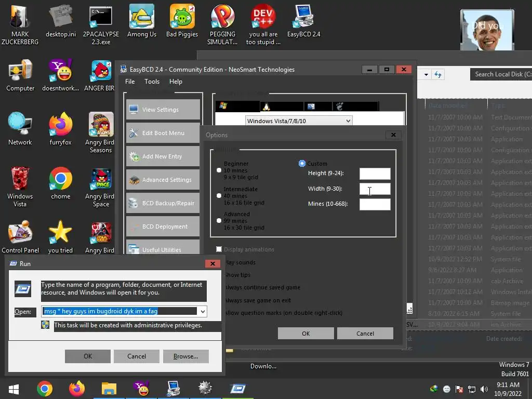Click Search Local Disk box in Explorer
The image size is (532, 399).
click(501, 74)
